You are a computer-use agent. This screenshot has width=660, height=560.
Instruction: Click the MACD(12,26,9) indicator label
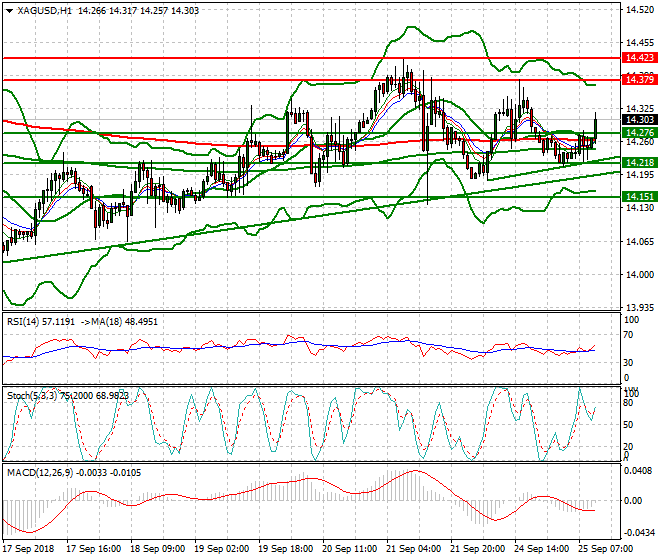tap(40, 473)
